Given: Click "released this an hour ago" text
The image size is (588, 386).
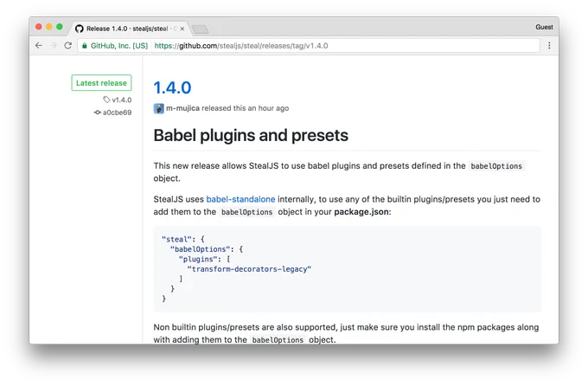Looking at the screenshot, I should tap(246, 108).
